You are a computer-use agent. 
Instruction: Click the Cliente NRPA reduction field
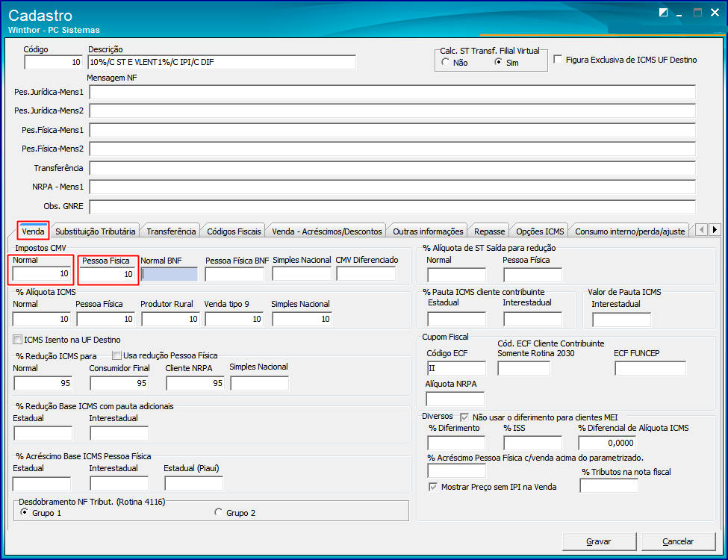click(x=196, y=383)
